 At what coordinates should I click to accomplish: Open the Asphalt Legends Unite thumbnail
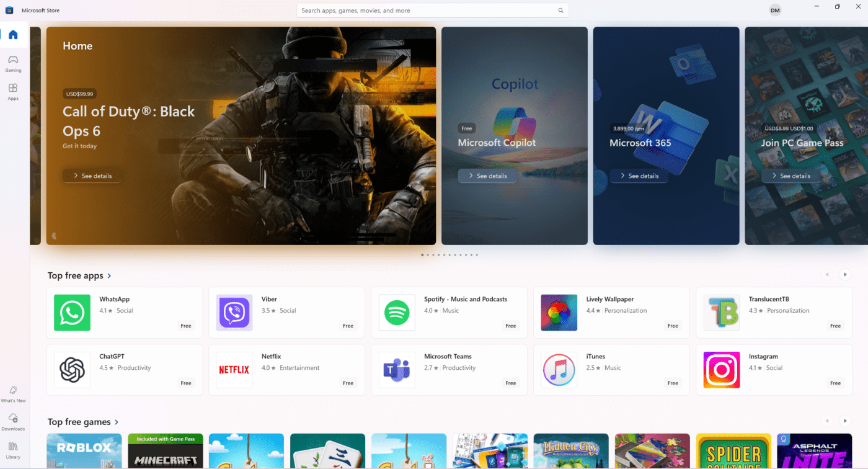pos(815,451)
